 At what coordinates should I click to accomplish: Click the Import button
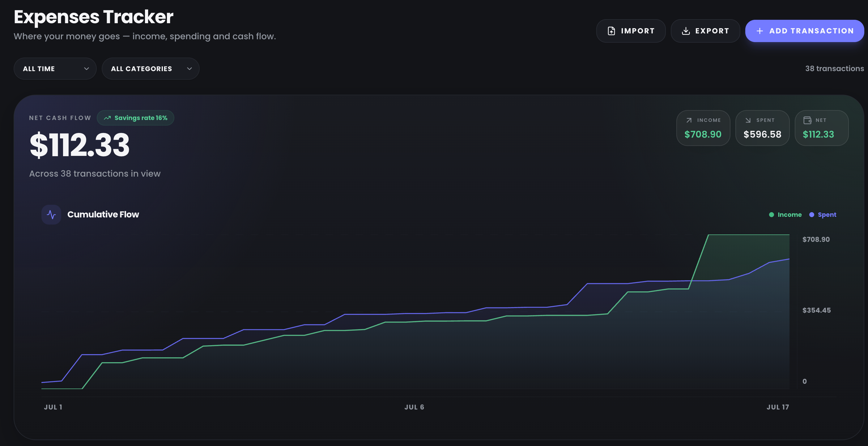click(x=631, y=31)
